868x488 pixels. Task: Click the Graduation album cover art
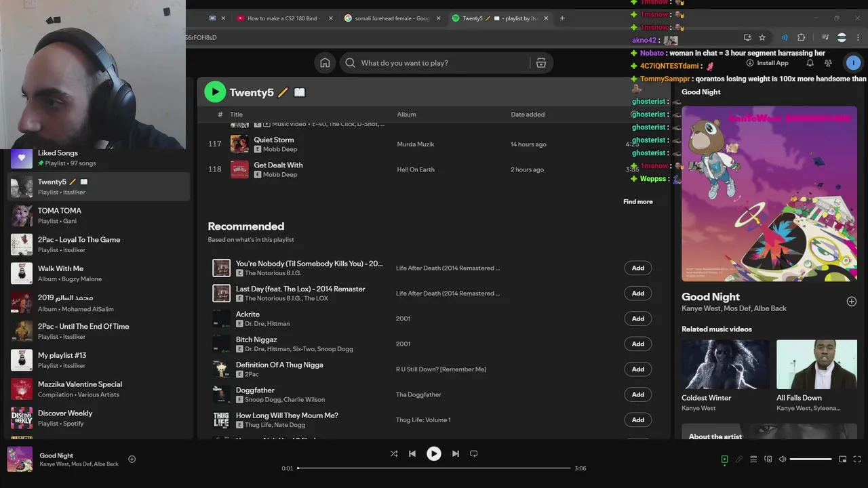769,194
